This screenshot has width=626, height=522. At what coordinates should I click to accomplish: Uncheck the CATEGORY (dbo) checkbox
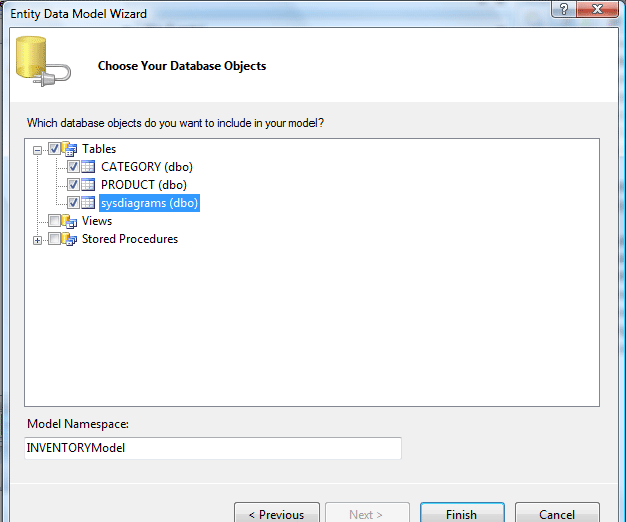[73, 167]
